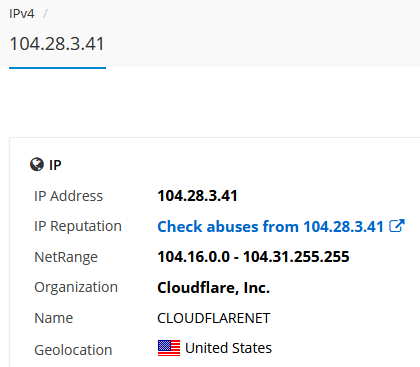Click the IPv4 breadcrumb link
Viewport: 420px width, 367px height.
pos(22,14)
